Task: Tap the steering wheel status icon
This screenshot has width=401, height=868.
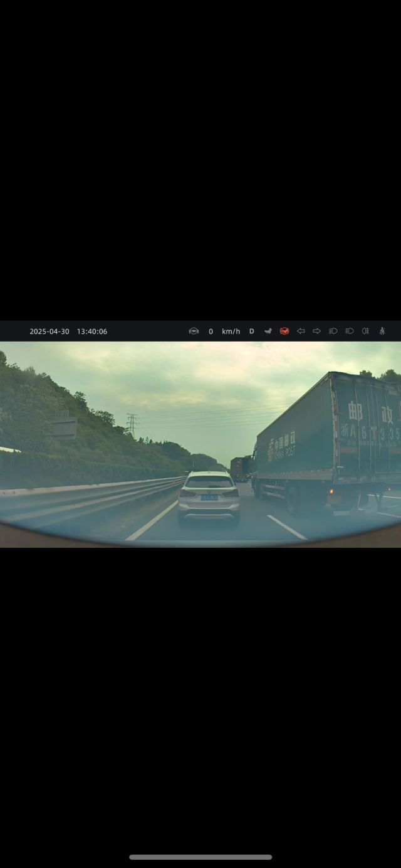Action: pos(194,331)
